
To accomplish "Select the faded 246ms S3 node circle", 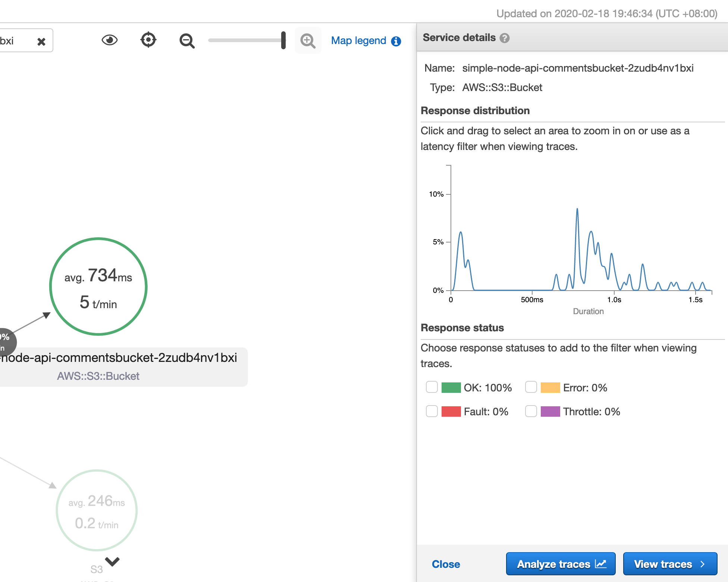I will pyautogui.click(x=97, y=510).
